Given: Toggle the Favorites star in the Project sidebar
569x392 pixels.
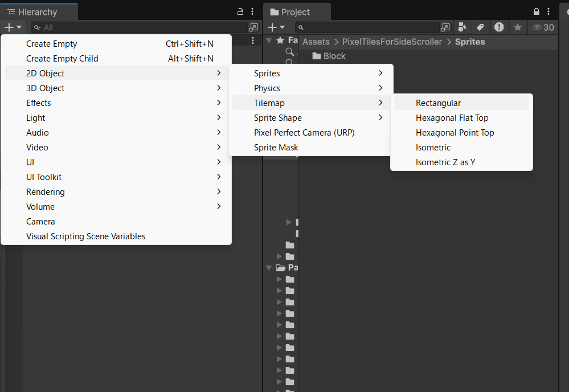Looking at the screenshot, I should [280, 40].
